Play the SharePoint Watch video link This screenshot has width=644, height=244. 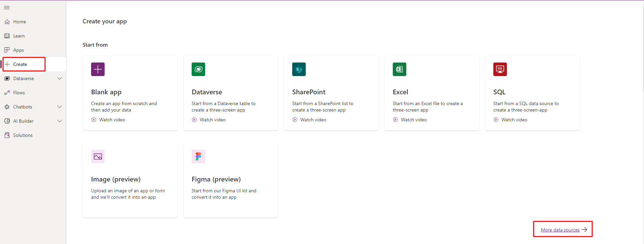[x=313, y=120]
